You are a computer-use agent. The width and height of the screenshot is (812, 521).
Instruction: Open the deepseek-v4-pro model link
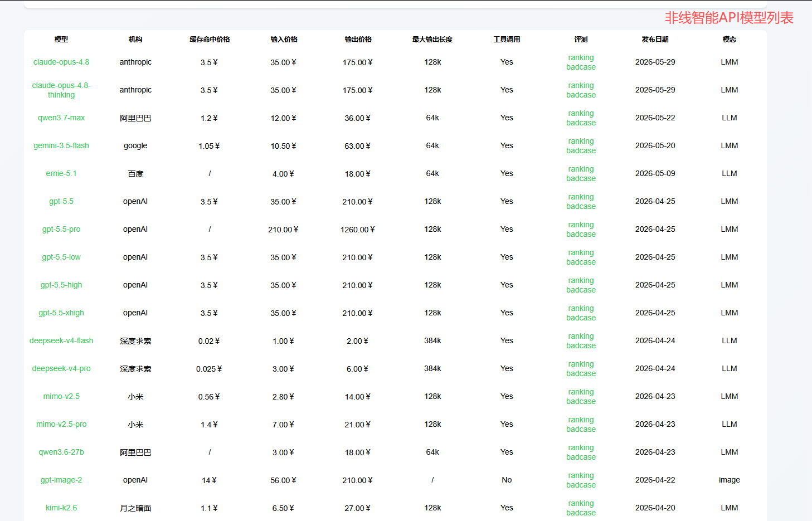click(x=61, y=368)
